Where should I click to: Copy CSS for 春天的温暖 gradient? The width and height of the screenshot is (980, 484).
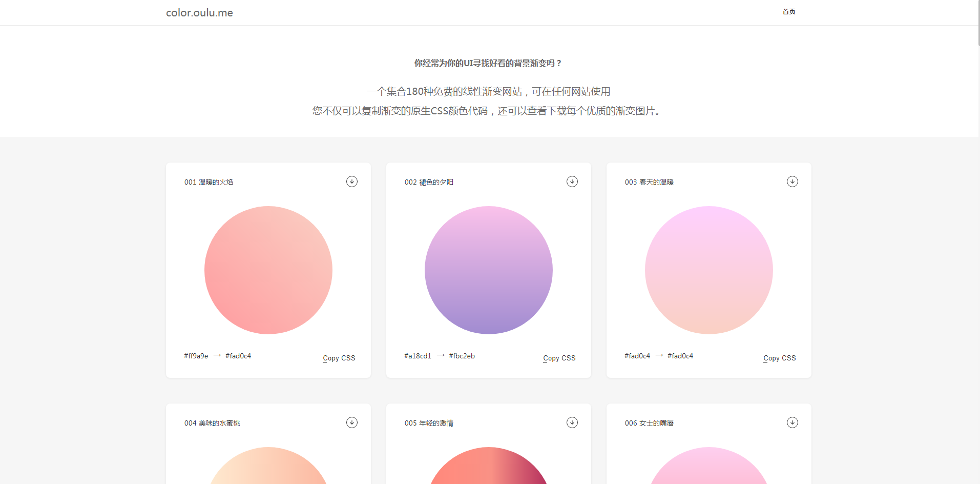point(779,358)
